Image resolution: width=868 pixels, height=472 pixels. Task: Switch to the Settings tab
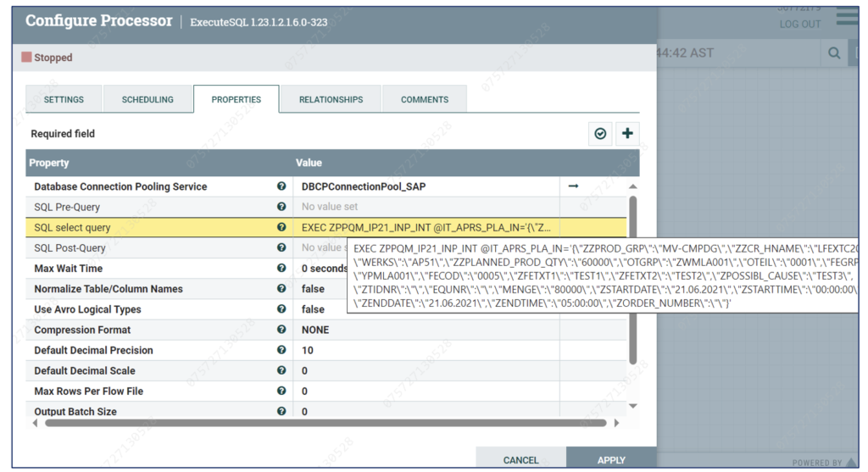point(64,100)
